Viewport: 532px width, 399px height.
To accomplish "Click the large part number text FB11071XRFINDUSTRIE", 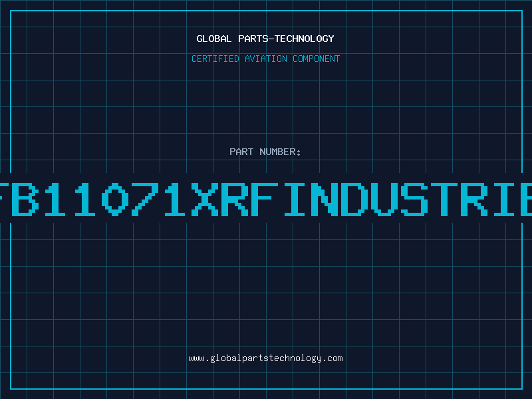I will [266, 199].
